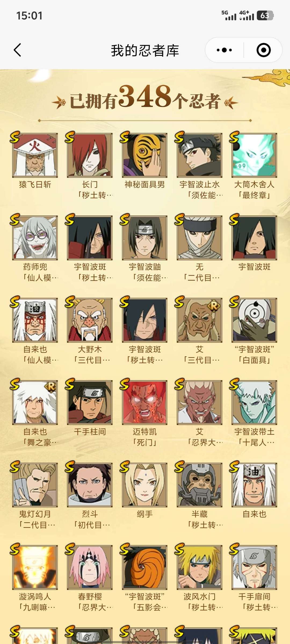The height and width of the screenshot is (644, 290).
Task: Select 大野木 third Tsuchikage portrait
Action: click(x=90, y=320)
